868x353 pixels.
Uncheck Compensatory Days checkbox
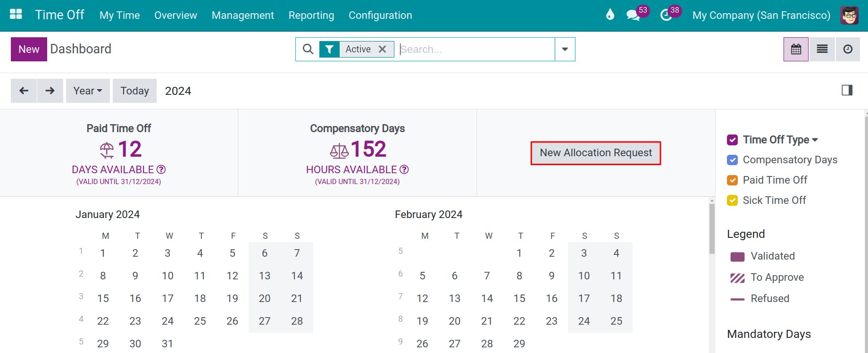pyautogui.click(x=732, y=160)
